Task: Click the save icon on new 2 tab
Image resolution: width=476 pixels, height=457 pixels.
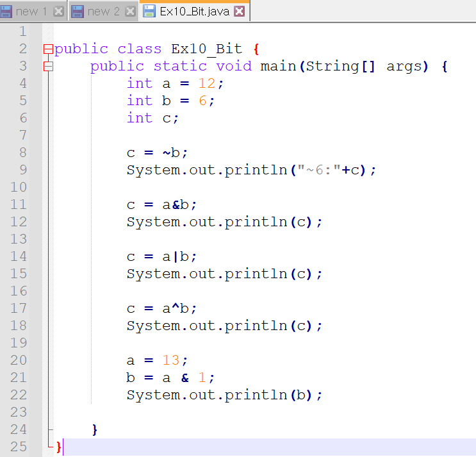Action: tap(78, 12)
